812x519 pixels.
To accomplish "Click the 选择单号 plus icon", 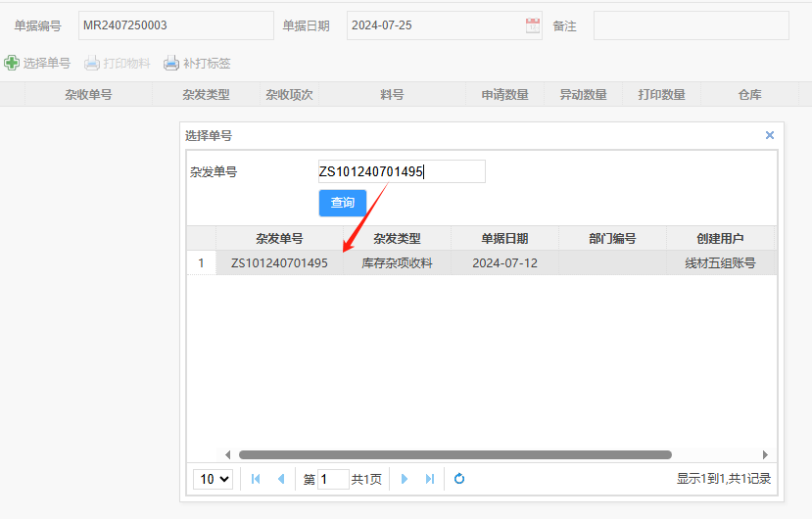I will [12, 63].
